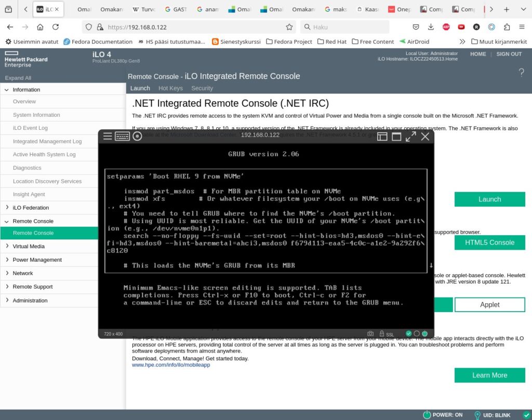
Task: Switch to the Security tab
Action: (202, 88)
